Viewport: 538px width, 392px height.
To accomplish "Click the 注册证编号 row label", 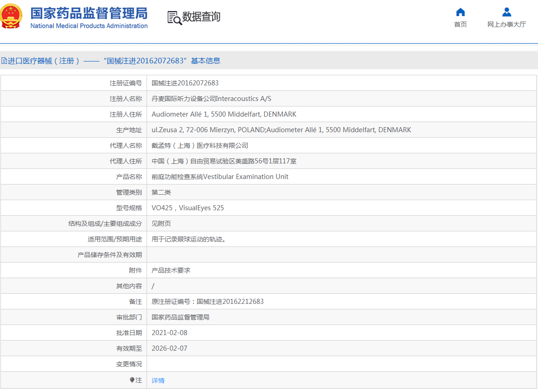I will point(125,83).
